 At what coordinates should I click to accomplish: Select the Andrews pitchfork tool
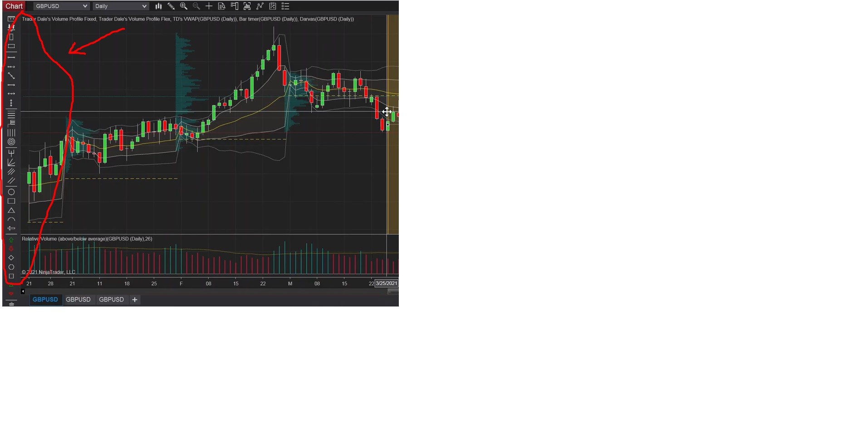tap(11, 153)
